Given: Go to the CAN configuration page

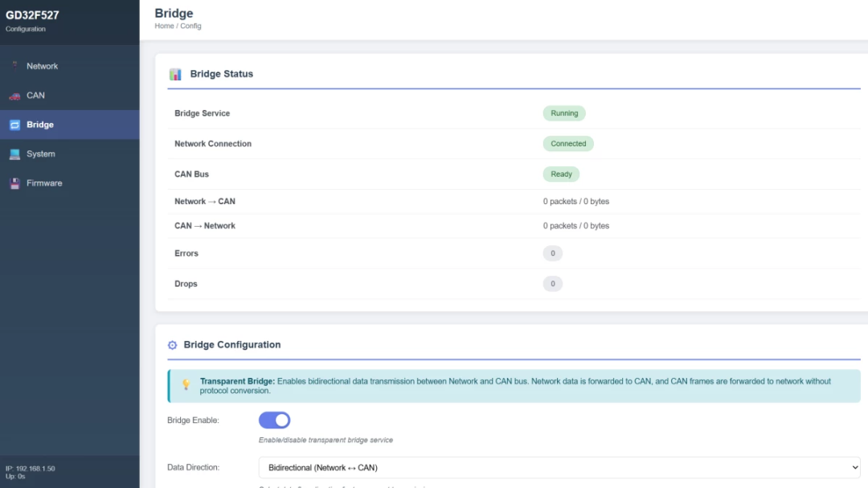Looking at the screenshot, I should tap(35, 95).
